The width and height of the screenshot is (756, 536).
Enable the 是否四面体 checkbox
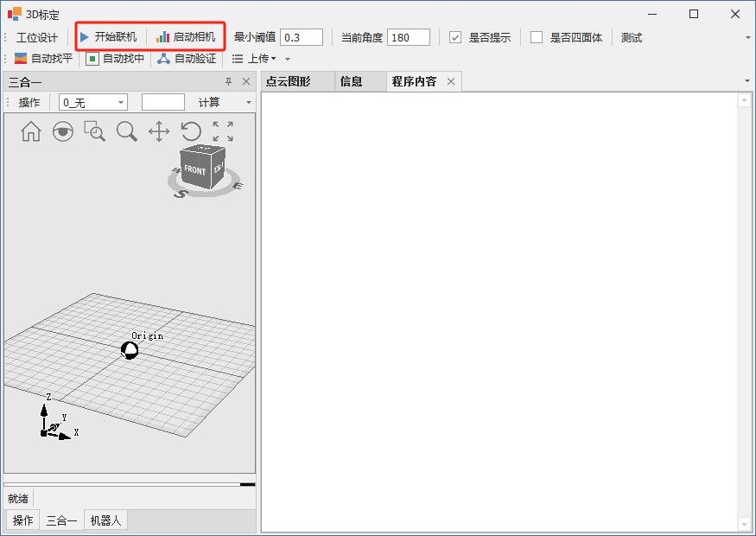(537, 37)
